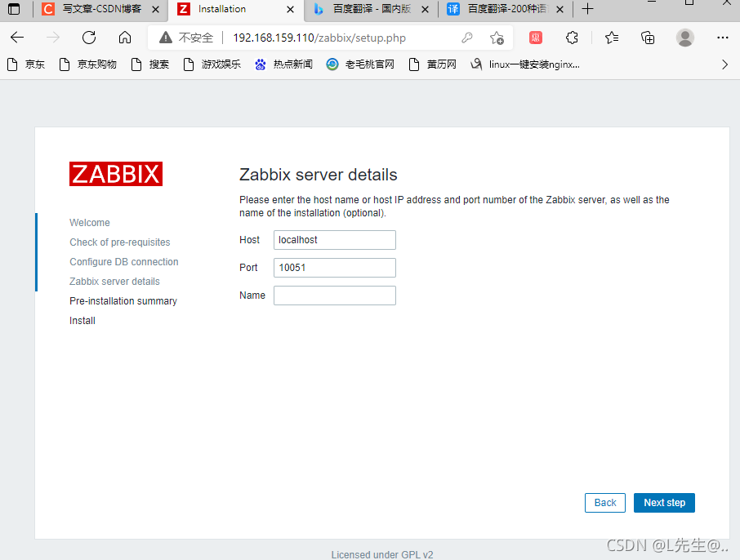Add page to favorites star icon

pyautogui.click(x=497, y=38)
